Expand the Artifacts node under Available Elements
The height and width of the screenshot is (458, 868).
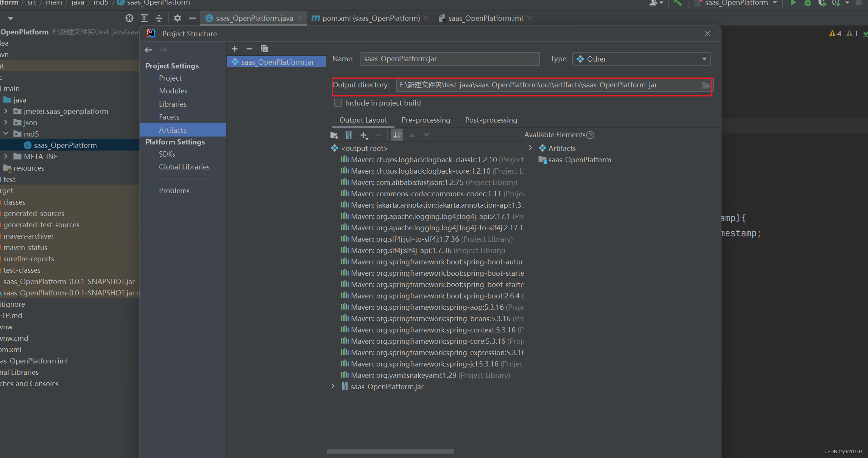530,148
